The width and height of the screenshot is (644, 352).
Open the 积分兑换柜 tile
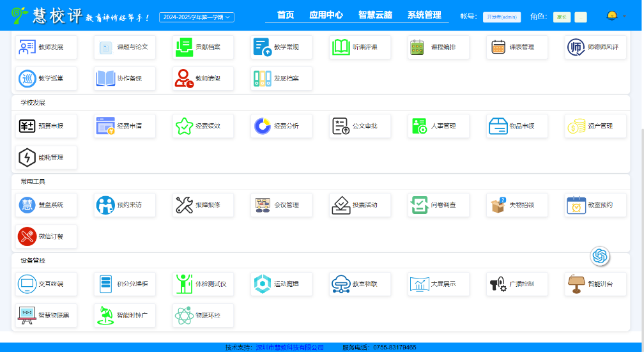pos(125,284)
